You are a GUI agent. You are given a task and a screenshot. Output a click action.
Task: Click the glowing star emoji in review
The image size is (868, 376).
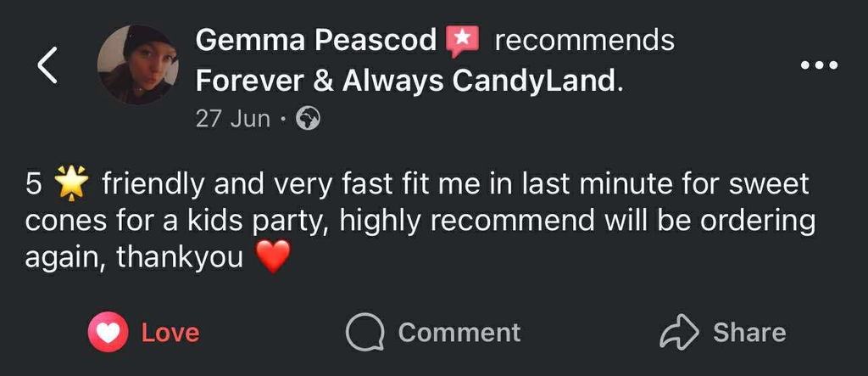pos(71,182)
